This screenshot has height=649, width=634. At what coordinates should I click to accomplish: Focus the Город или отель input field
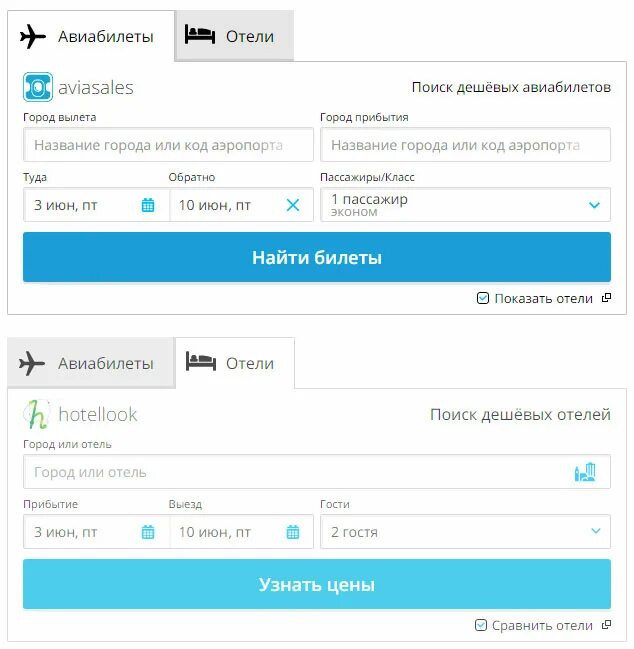point(317,472)
